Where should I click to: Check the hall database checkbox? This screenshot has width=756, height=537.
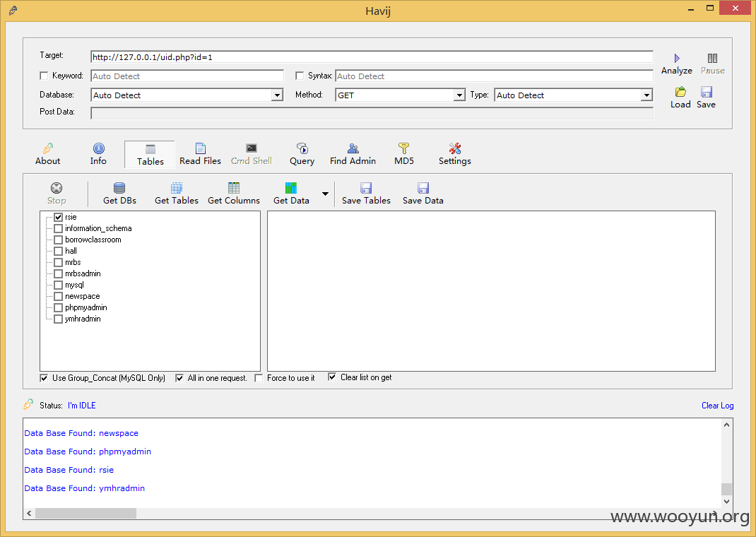(59, 251)
